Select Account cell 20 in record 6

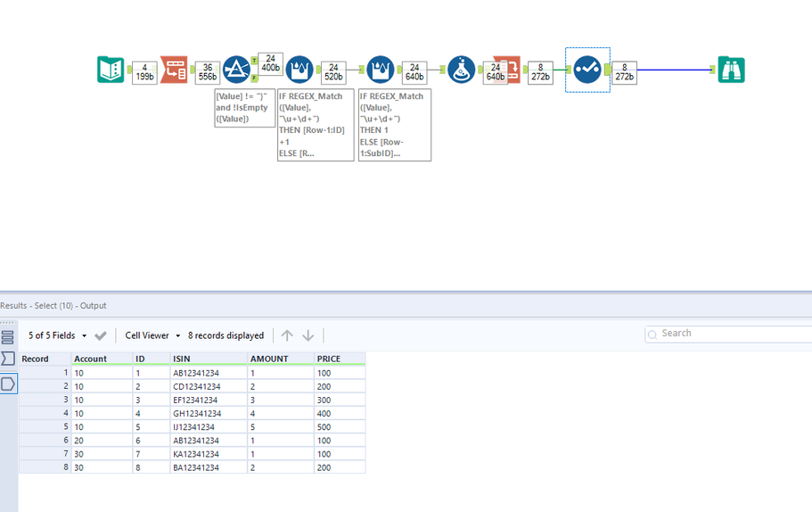click(102, 441)
